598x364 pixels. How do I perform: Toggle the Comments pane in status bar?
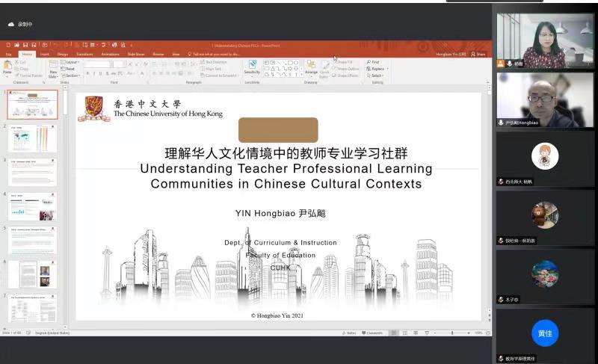click(372, 333)
